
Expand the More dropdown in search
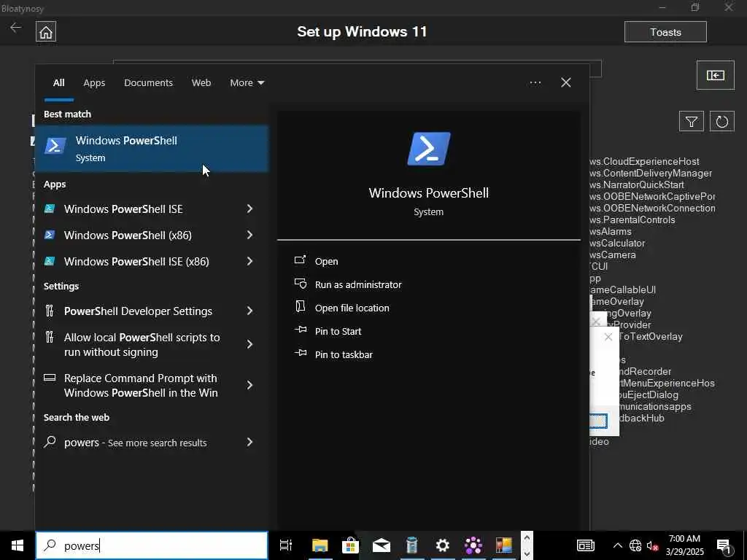247,83
